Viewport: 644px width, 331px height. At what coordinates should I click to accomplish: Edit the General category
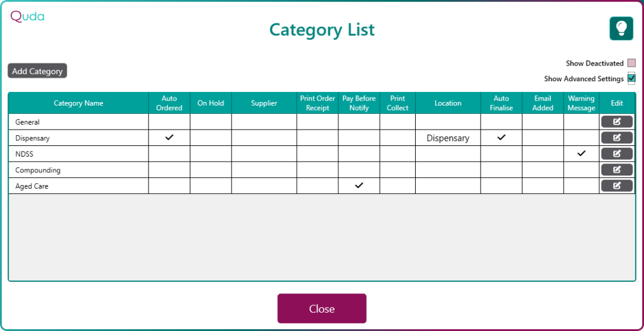[x=617, y=121]
